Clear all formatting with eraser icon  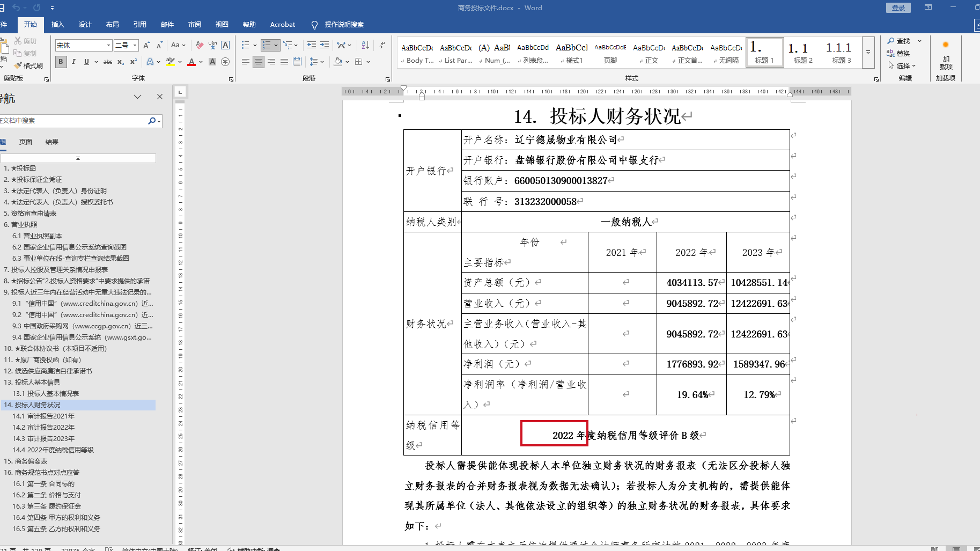pyautogui.click(x=200, y=45)
